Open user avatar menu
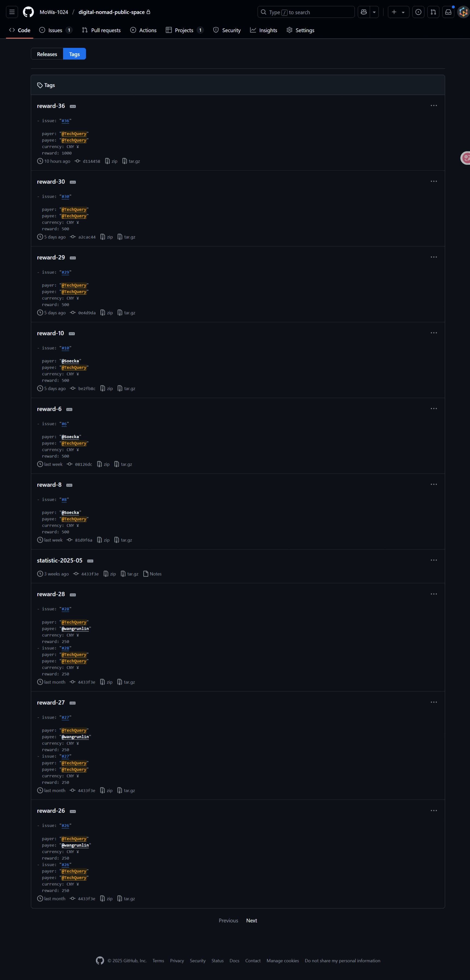Viewport: 470px width, 980px height. pyautogui.click(x=463, y=12)
